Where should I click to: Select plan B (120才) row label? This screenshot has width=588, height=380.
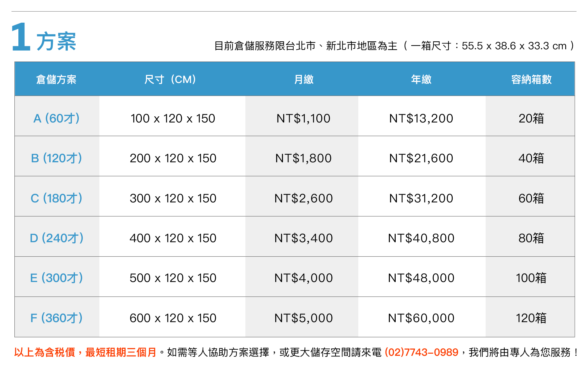(x=56, y=158)
